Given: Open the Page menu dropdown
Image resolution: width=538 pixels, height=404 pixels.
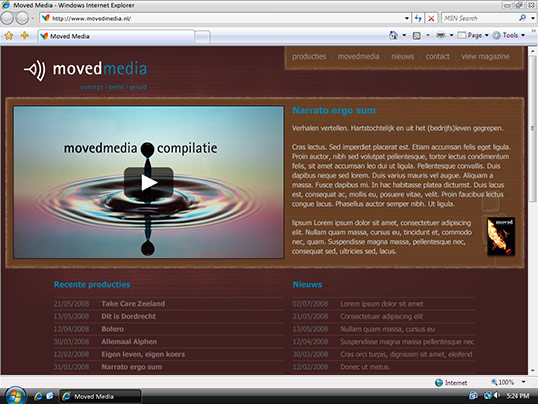Looking at the screenshot, I should pos(473,35).
